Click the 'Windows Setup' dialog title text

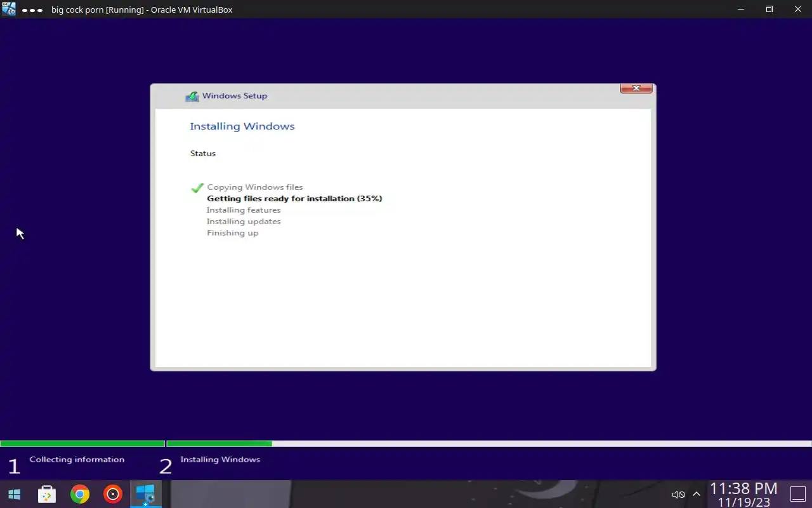pyautogui.click(x=235, y=96)
